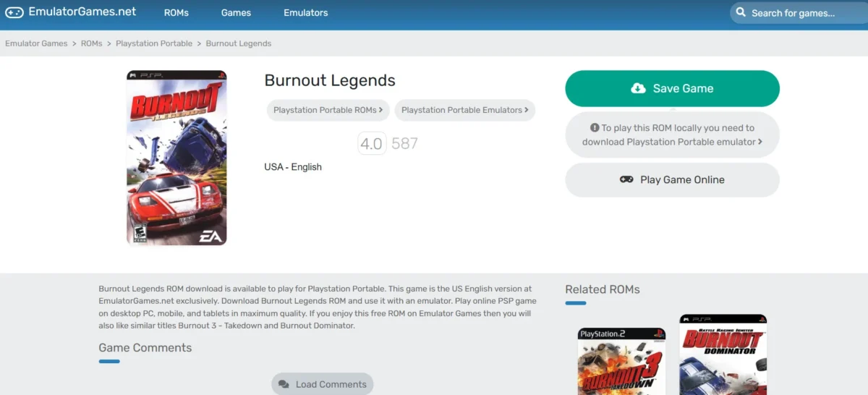Image resolution: width=868 pixels, height=395 pixels.
Task: Open the Burnout Dominator related ROM cover
Action: (723, 354)
